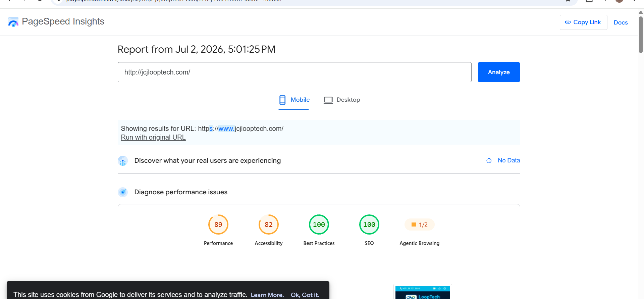
Task: Select the Accessibility score gauge 82
Action: click(x=269, y=225)
